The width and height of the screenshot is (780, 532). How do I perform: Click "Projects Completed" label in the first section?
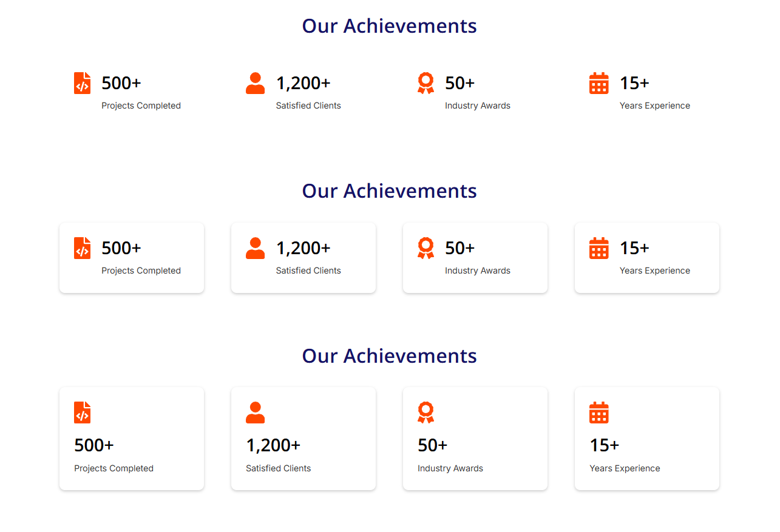tap(141, 106)
